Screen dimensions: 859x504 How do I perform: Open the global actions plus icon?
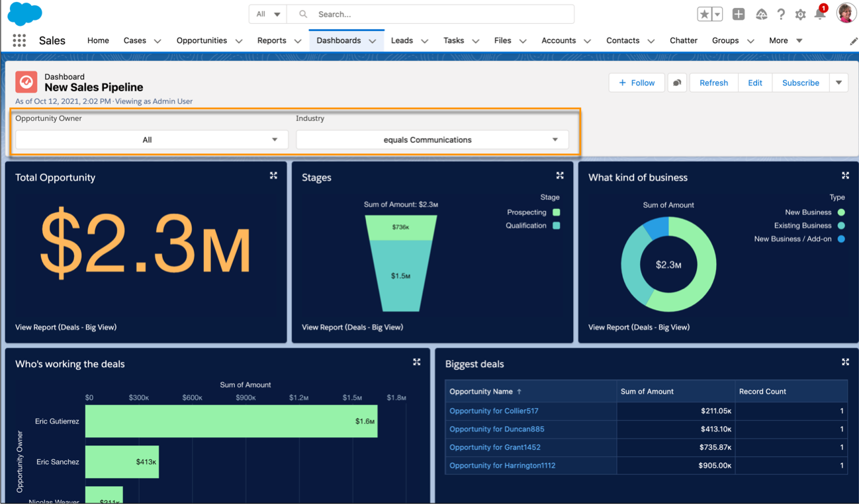click(x=737, y=13)
